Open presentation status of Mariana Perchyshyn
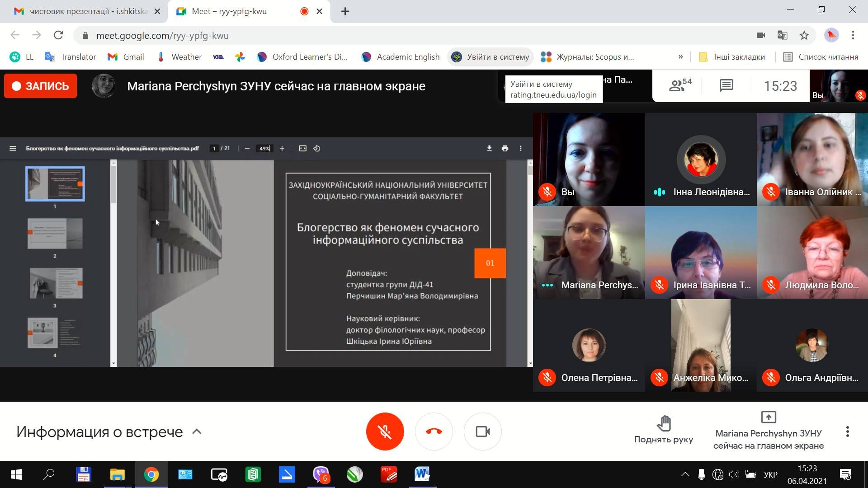This screenshot has height=488, width=868. (769, 431)
